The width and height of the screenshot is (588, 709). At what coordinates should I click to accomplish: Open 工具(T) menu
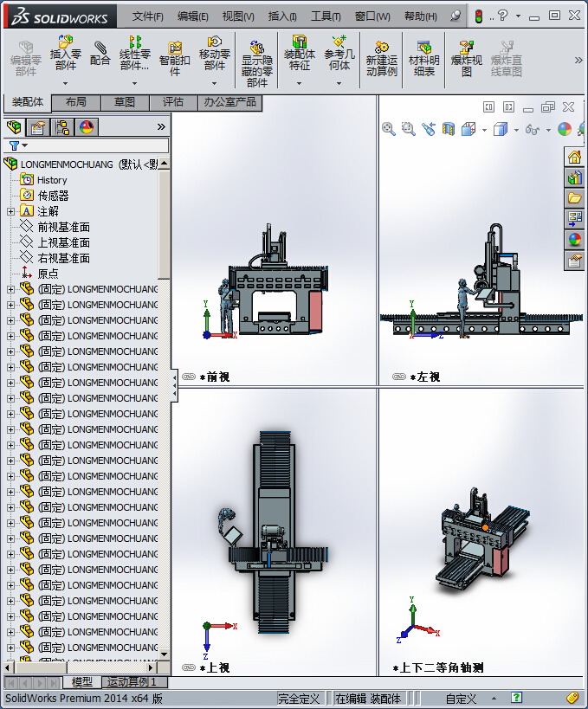[x=326, y=16]
